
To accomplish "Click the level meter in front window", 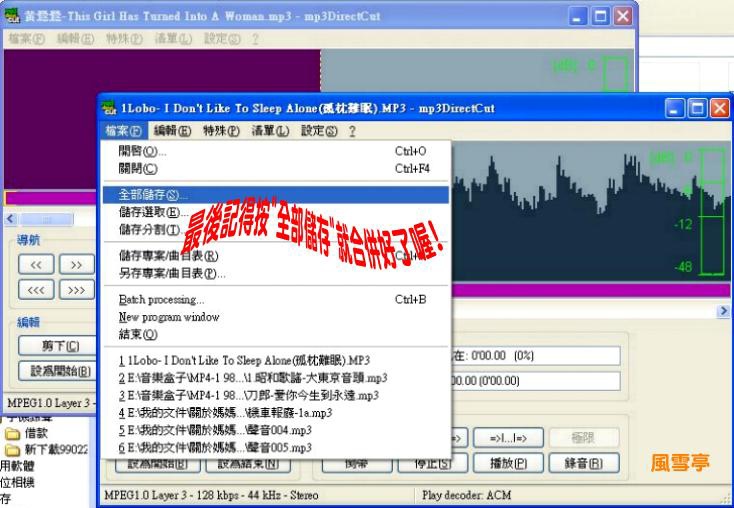I will tap(712, 211).
